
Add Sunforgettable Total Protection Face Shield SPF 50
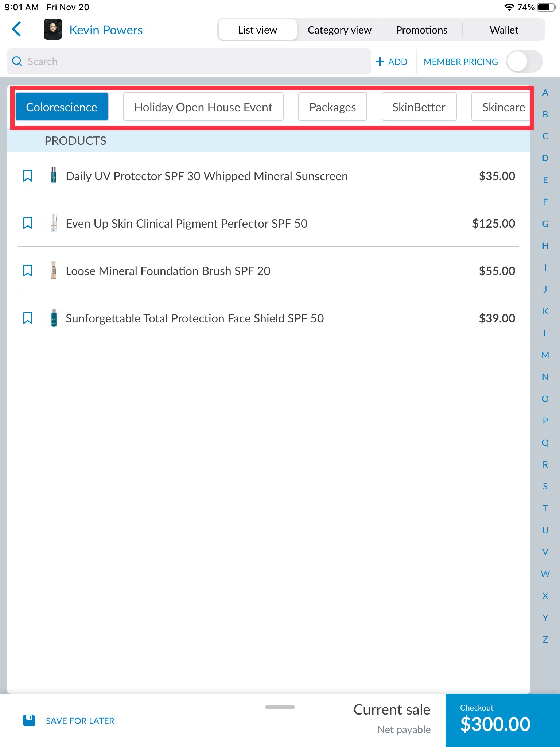coord(269,318)
